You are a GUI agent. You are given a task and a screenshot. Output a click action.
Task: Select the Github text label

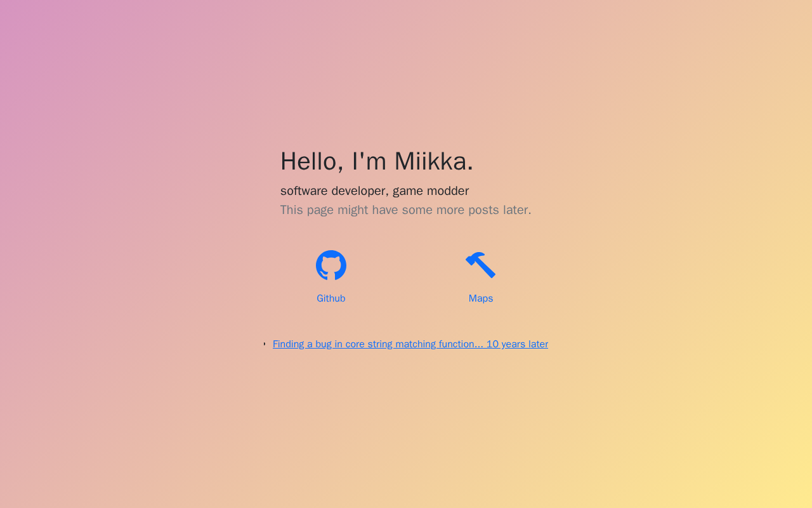331,298
